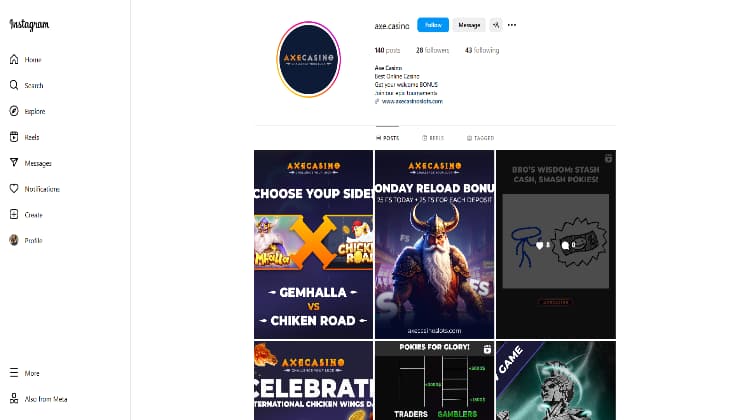Switch to the Reels tab
This screenshot has width=740, height=420.
click(433, 138)
